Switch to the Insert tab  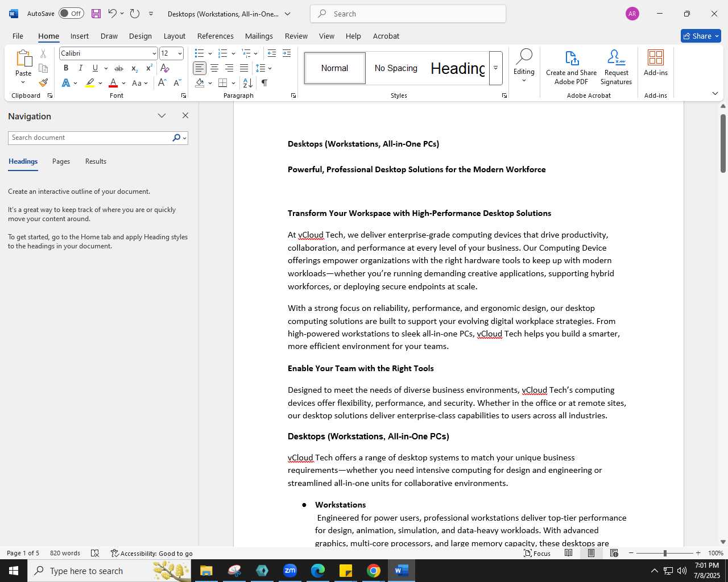pyautogui.click(x=80, y=36)
